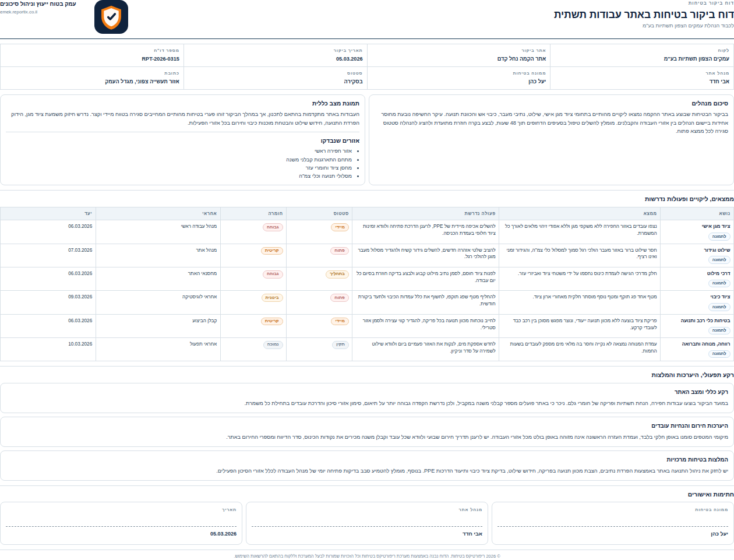Screen dimensions: 734x560
Task: Open 'לתמונה' for the ציוד מגן אישי finding
Action: click(719, 237)
